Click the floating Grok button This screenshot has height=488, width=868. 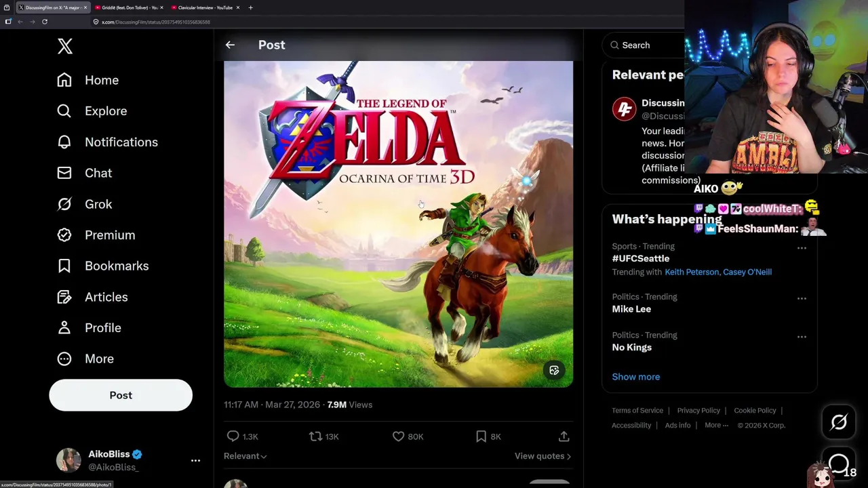(839, 422)
